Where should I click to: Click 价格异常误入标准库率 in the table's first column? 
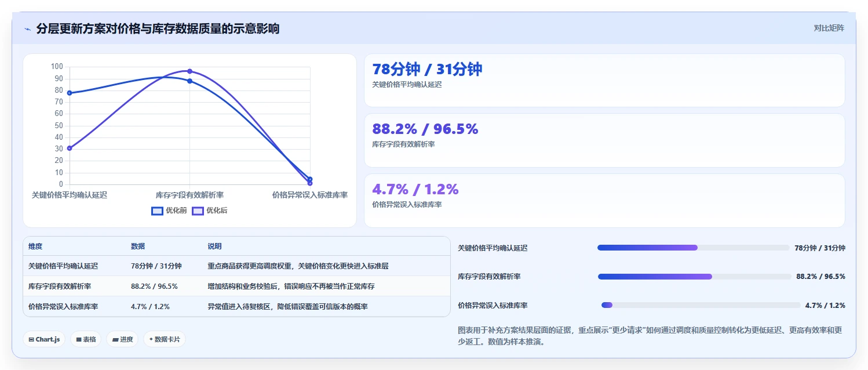click(63, 306)
